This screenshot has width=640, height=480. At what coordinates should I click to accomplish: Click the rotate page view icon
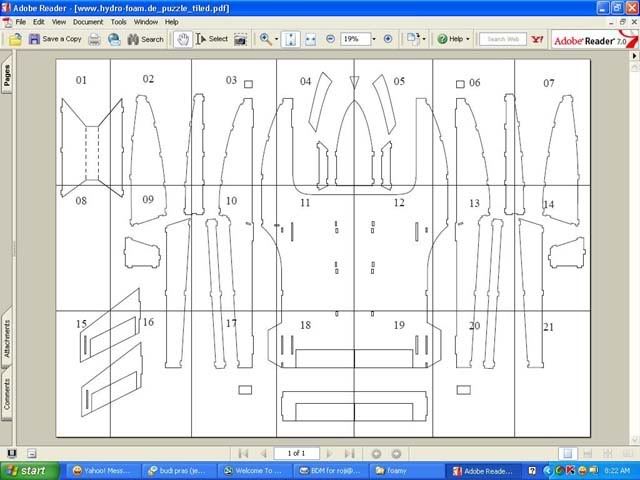[413, 39]
